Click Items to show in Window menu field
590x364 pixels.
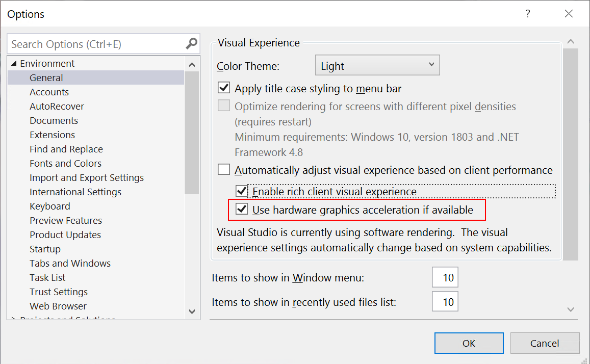point(445,277)
